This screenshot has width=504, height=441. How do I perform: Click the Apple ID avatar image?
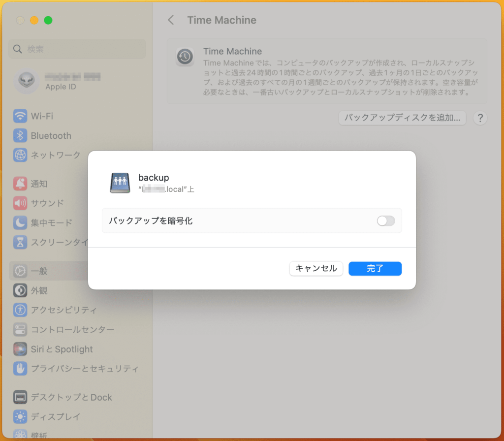click(27, 81)
